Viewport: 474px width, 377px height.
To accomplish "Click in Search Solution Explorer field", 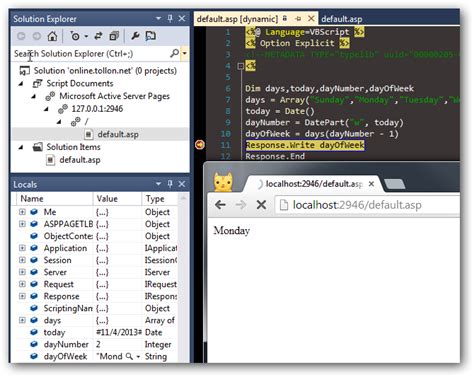I will click(x=91, y=54).
